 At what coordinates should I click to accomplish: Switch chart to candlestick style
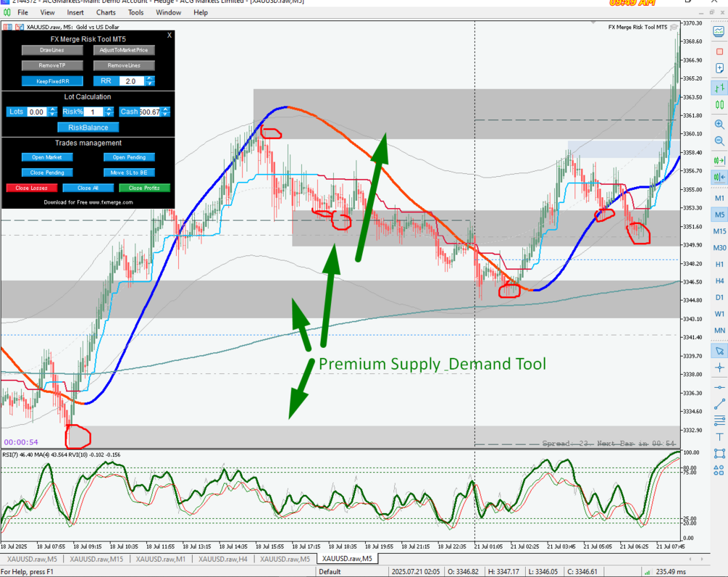pos(719,105)
